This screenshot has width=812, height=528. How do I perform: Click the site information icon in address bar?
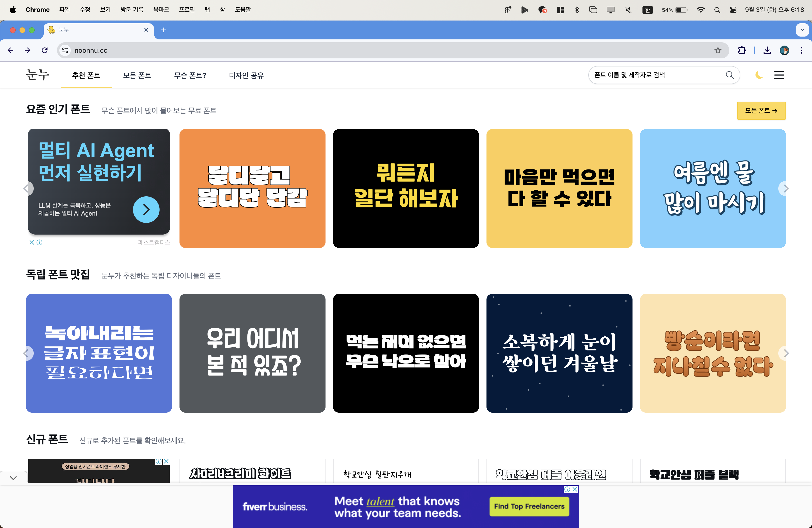(65, 51)
